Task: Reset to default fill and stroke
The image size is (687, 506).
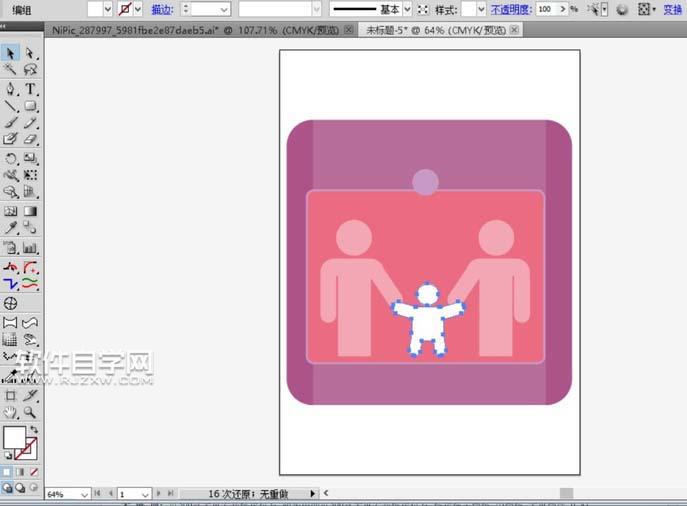Action: [7, 455]
